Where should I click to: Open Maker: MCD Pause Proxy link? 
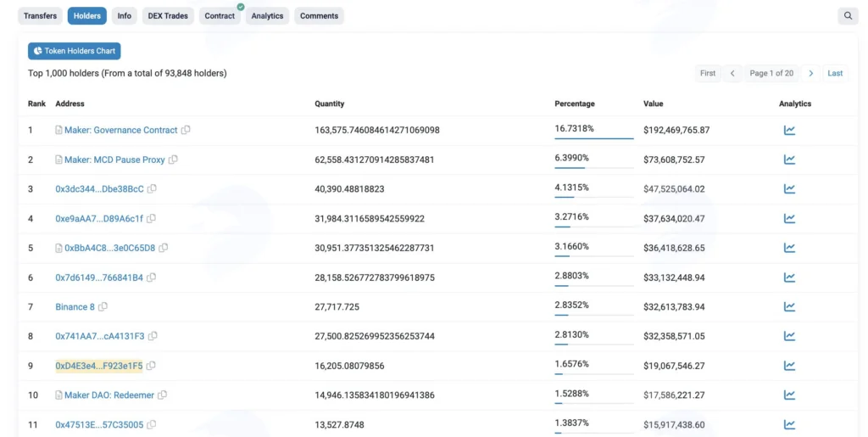pos(114,160)
